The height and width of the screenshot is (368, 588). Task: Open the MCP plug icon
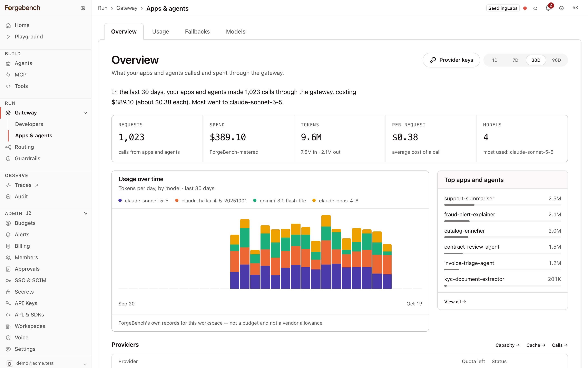(8, 75)
